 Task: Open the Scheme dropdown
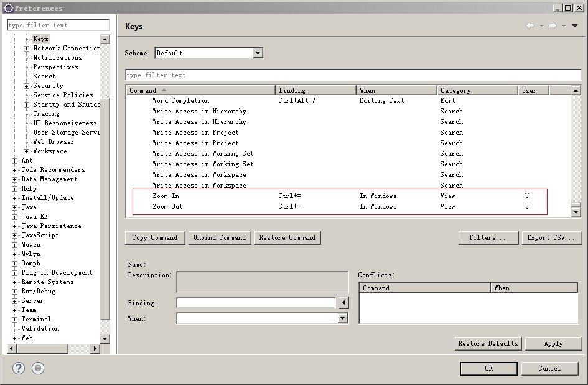click(x=258, y=53)
